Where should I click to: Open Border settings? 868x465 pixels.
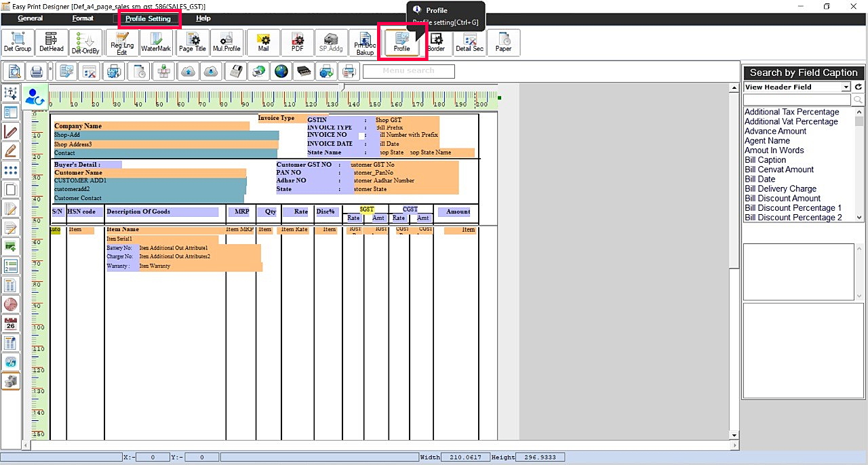[x=436, y=43]
